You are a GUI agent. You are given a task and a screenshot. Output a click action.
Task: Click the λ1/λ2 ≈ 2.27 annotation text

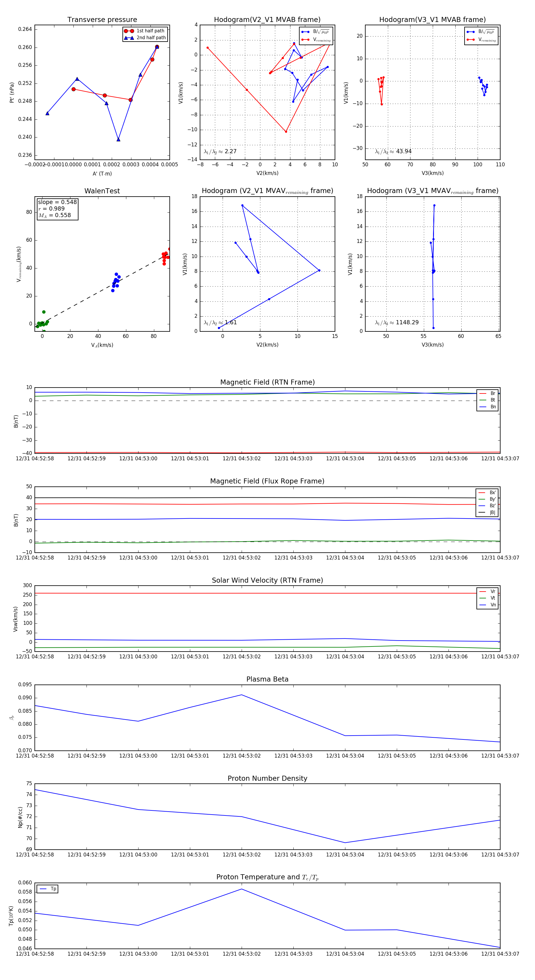(x=220, y=151)
